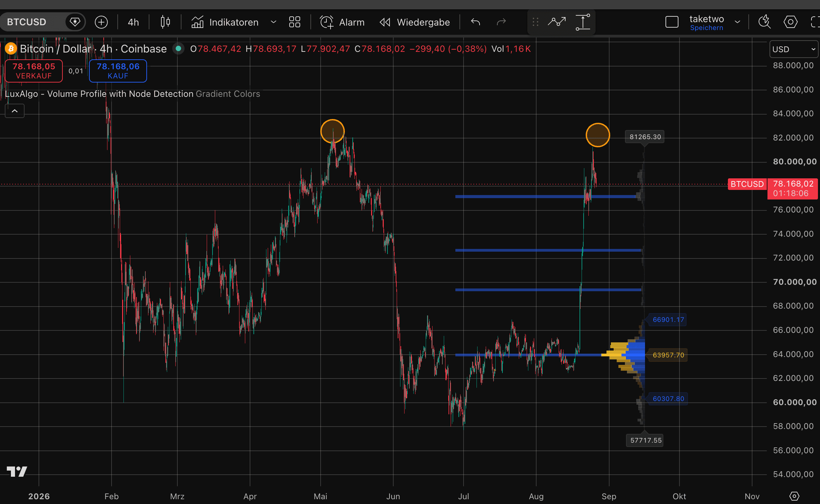Click the diamond icon beside BTCUSD

75,22
